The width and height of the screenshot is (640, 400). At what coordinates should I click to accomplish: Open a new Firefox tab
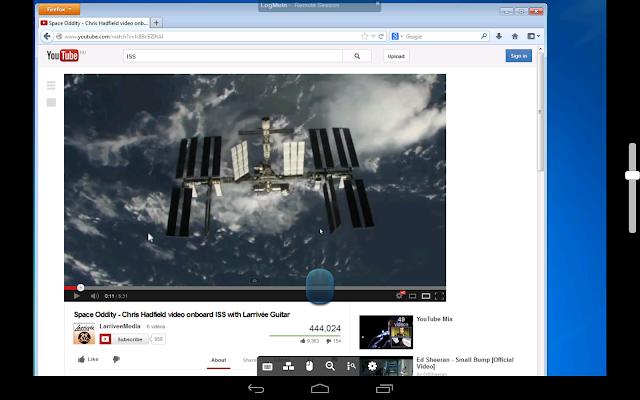(156, 23)
